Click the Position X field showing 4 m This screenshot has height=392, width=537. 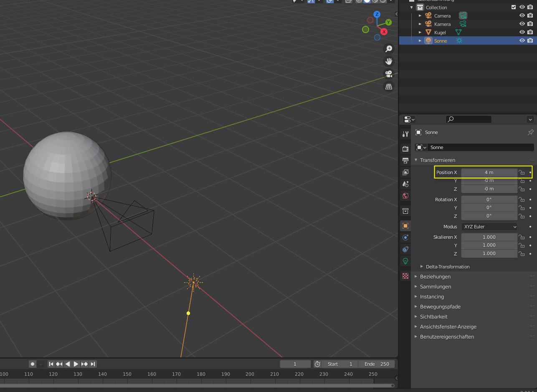(489, 172)
